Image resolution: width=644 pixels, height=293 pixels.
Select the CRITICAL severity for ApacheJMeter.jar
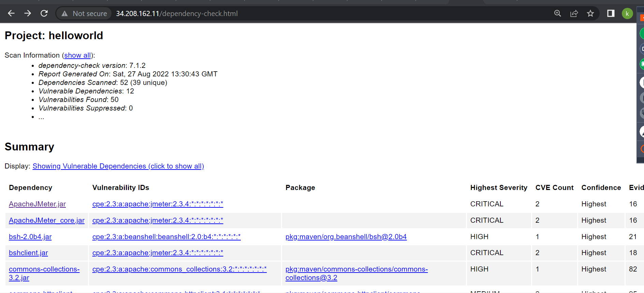click(x=487, y=204)
